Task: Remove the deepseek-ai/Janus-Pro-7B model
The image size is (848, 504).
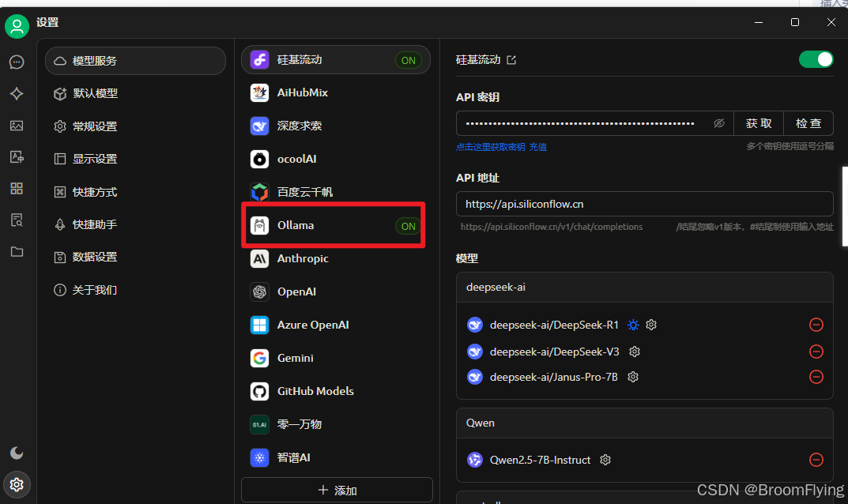Action: 816,377
